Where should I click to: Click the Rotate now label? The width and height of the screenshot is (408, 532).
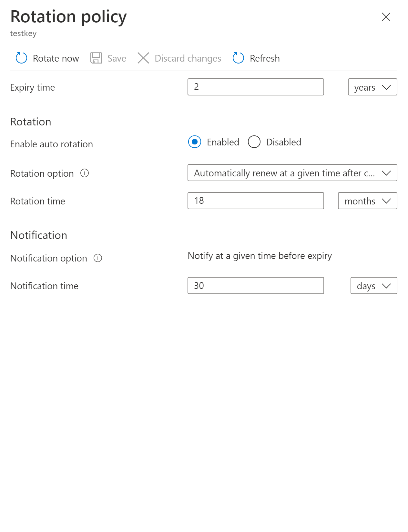click(56, 58)
